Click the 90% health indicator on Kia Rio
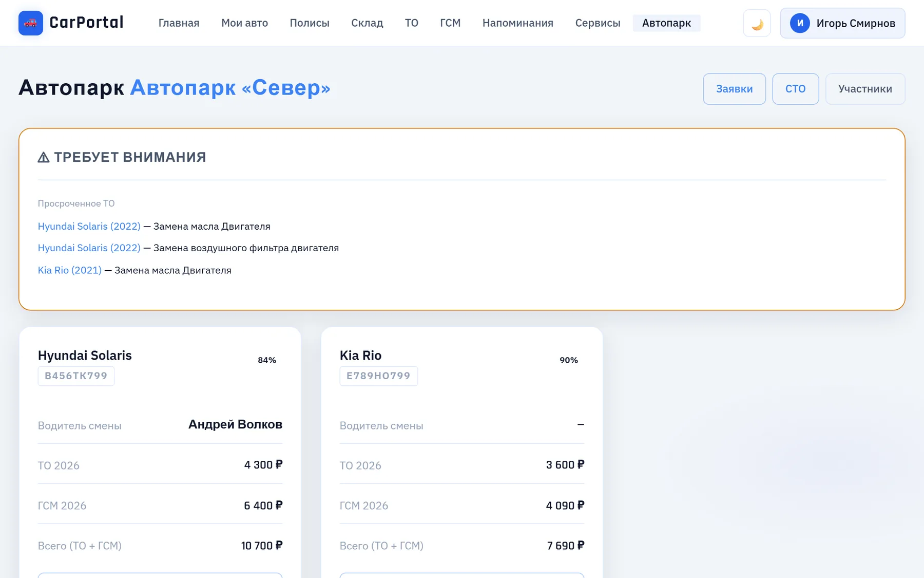 coord(569,360)
